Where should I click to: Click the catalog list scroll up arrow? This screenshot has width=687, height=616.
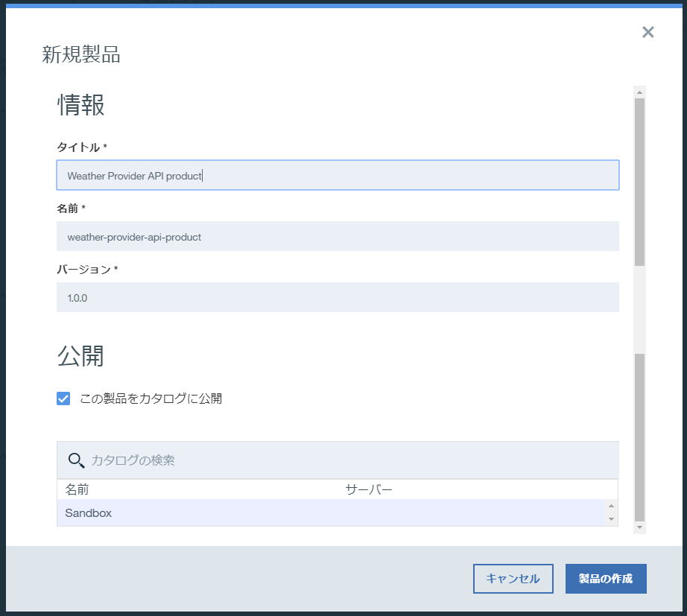click(x=611, y=506)
